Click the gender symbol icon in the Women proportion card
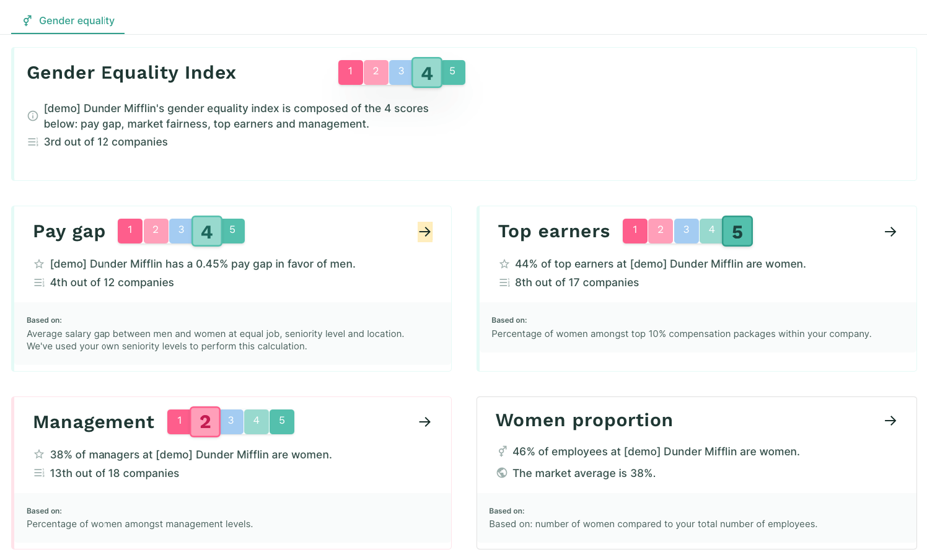Screen dimensions: 927x560 pos(502,452)
